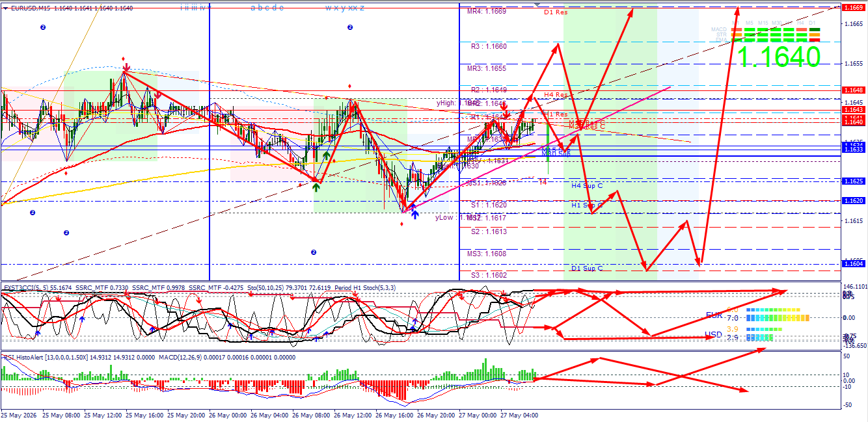
Task: Click the EUR strength bar meter
Action: click(x=778, y=319)
